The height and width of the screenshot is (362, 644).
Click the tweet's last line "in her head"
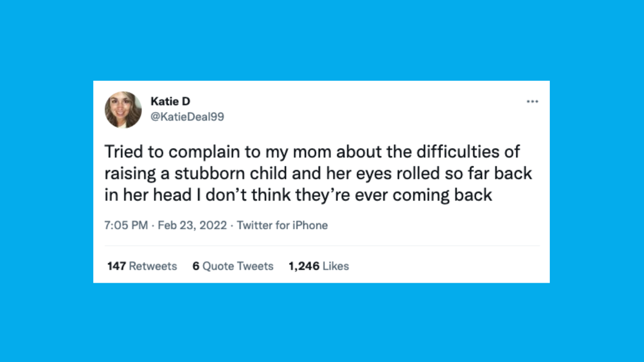tap(298, 195)
